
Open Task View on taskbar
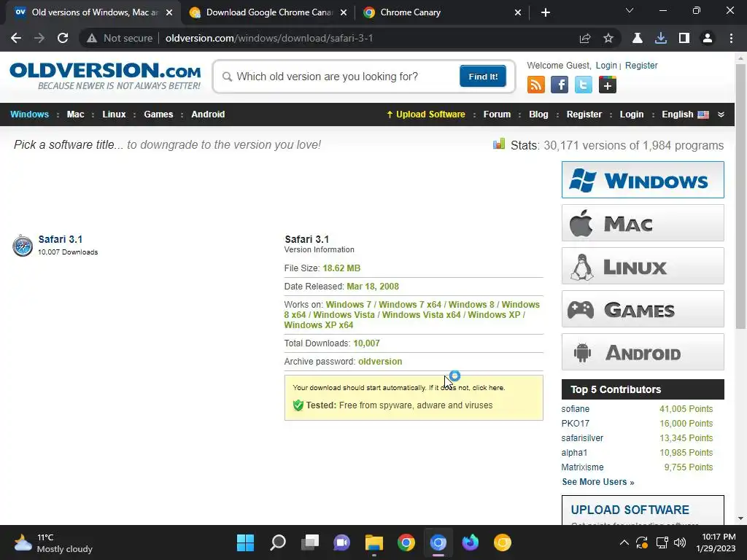tap(309, 542)
